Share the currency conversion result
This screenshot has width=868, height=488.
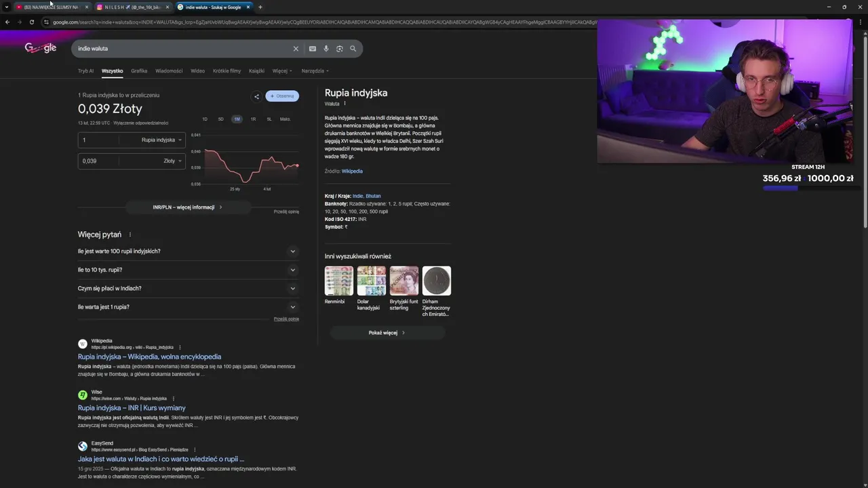pyautogui.click(x=256, y=96)
